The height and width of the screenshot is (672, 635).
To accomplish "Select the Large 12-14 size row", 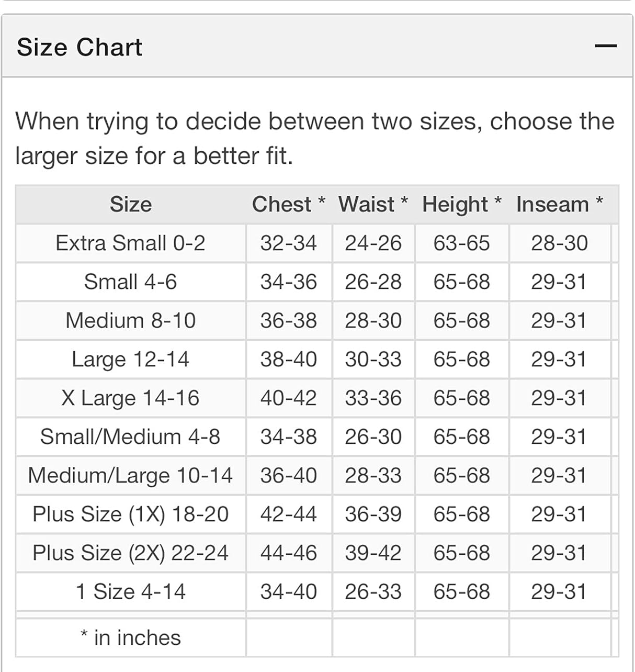I will click(131, 360).
